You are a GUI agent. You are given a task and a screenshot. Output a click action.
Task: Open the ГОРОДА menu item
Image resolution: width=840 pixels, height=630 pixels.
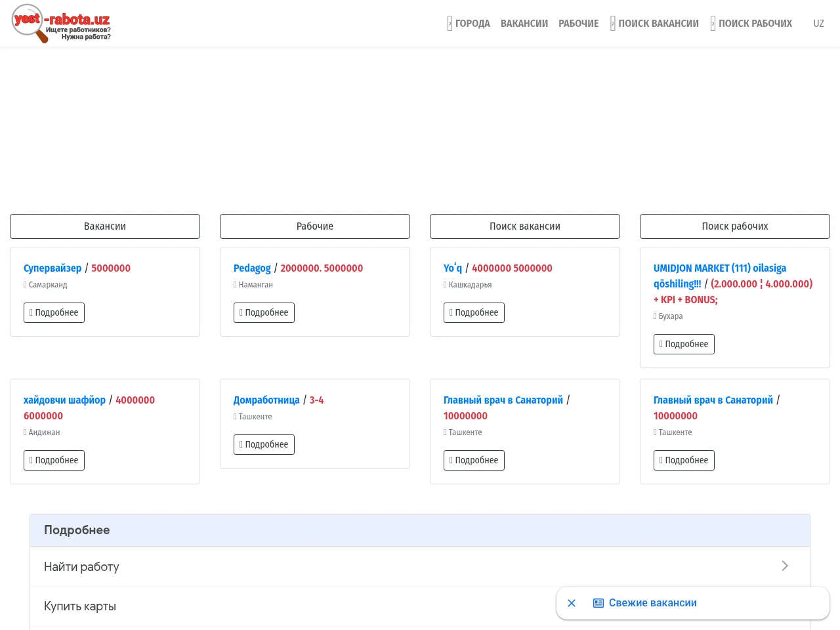click(x=469, y=24)
